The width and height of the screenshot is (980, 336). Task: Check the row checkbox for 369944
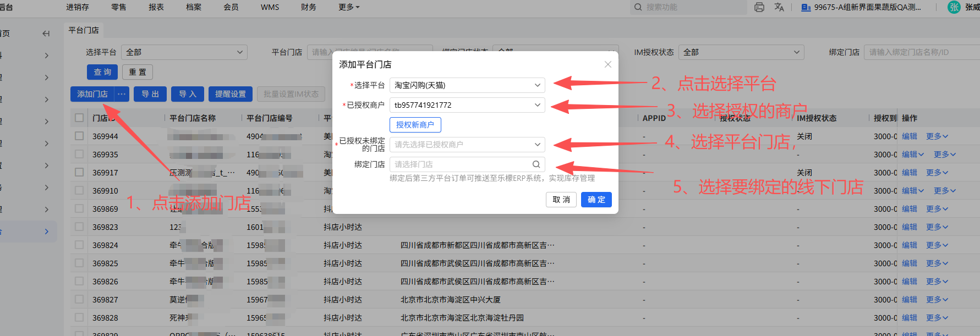(79, 136)
